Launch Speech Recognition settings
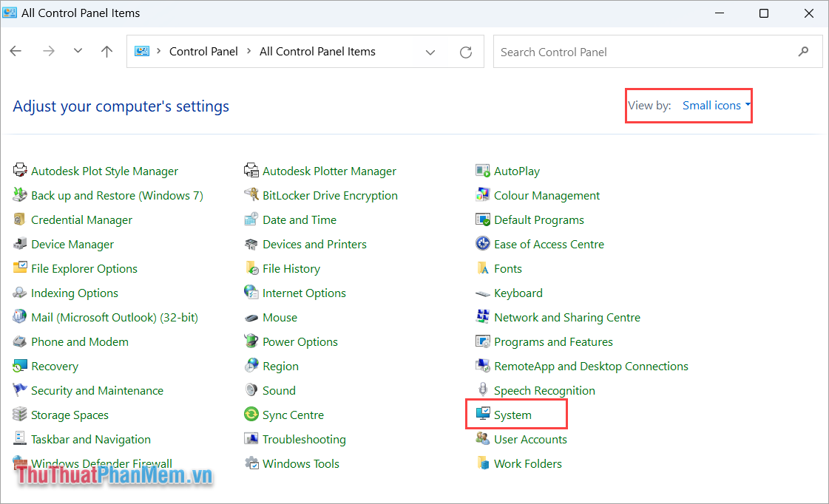The image size is (829, 504). (x=544, y=390)
